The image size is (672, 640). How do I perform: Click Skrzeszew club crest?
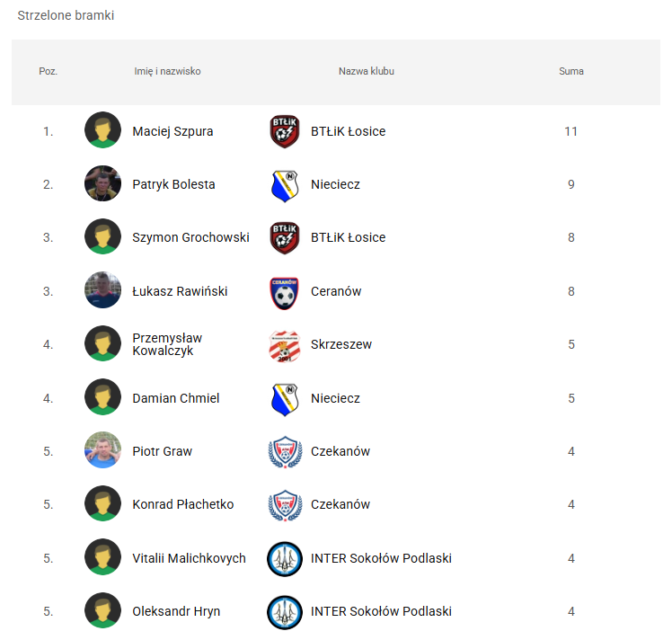[285, 345]
